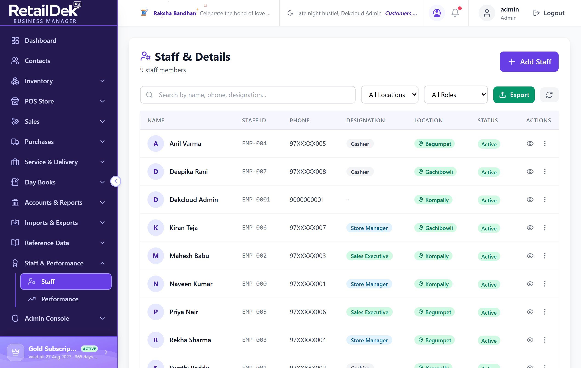Open actions menu for Naveen Kumar
This screenshot has width=588, height=368.
pyautogui.click(x=545, y=284)
